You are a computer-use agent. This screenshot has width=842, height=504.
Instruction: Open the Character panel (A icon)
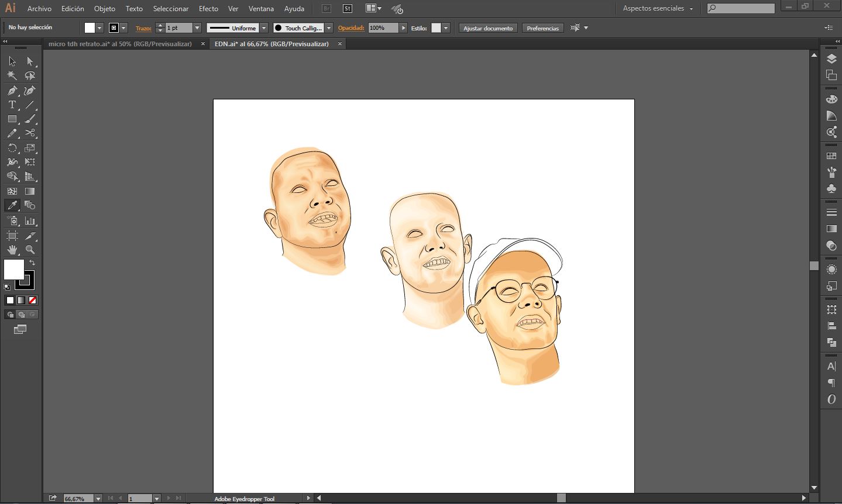coord(831,367)
